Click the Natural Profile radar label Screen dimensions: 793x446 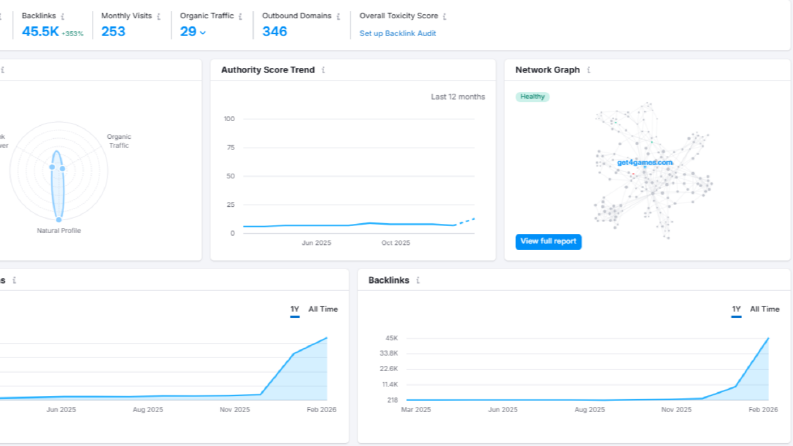point(59,231)
